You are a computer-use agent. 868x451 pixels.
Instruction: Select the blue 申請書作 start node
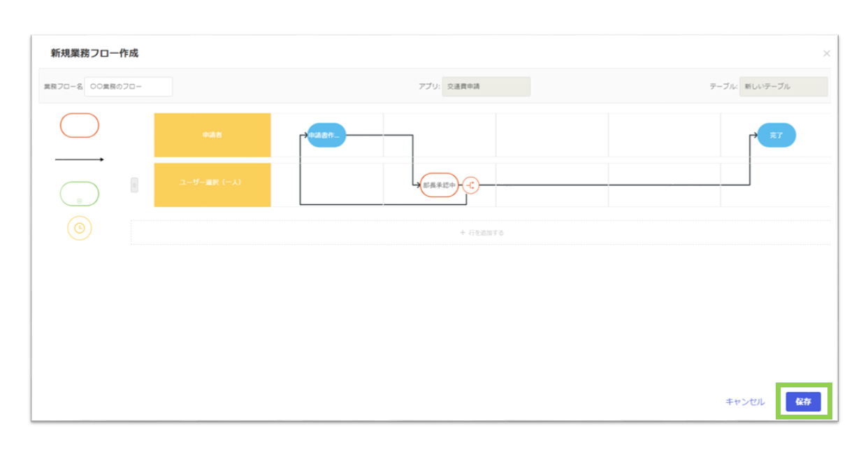327,135
